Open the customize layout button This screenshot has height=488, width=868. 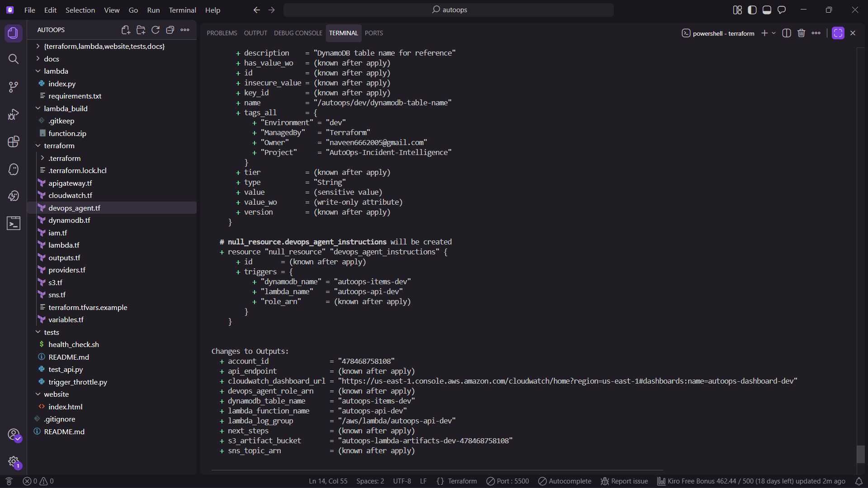pyautogui.click(x=737, y=10)
